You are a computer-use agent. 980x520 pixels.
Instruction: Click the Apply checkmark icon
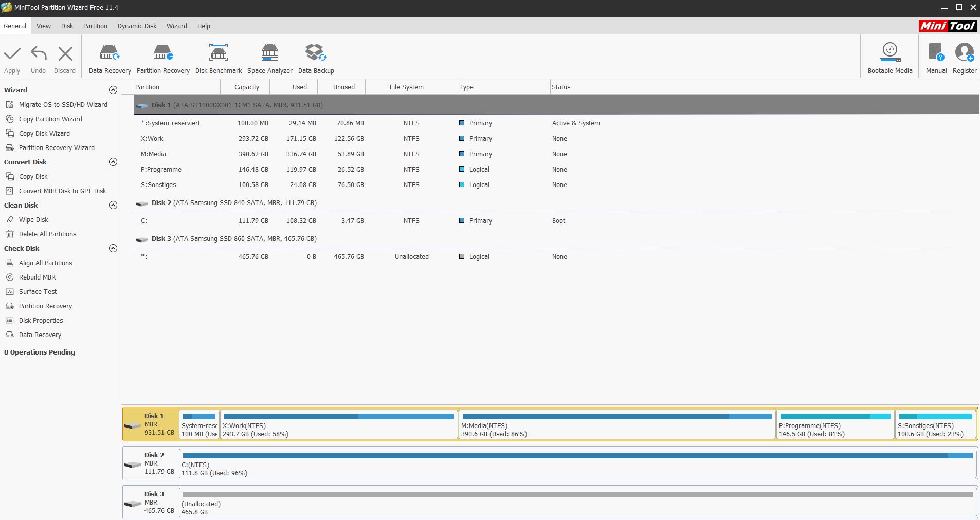point(12,53)
